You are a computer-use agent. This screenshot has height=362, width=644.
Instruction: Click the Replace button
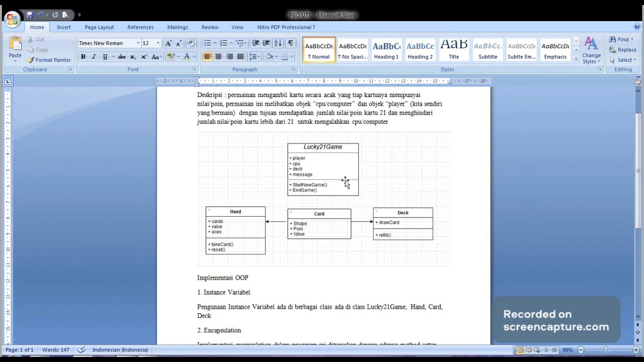(623, 50)
